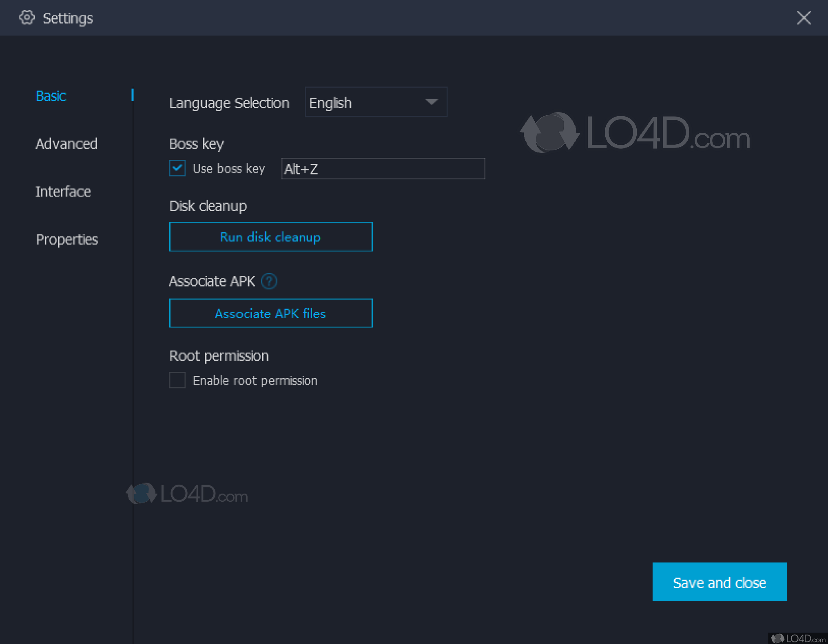This screenshot has height=644, width=828.
Task: Click the Alt+Z boss key hotkey field
Action: click(383, 169)
